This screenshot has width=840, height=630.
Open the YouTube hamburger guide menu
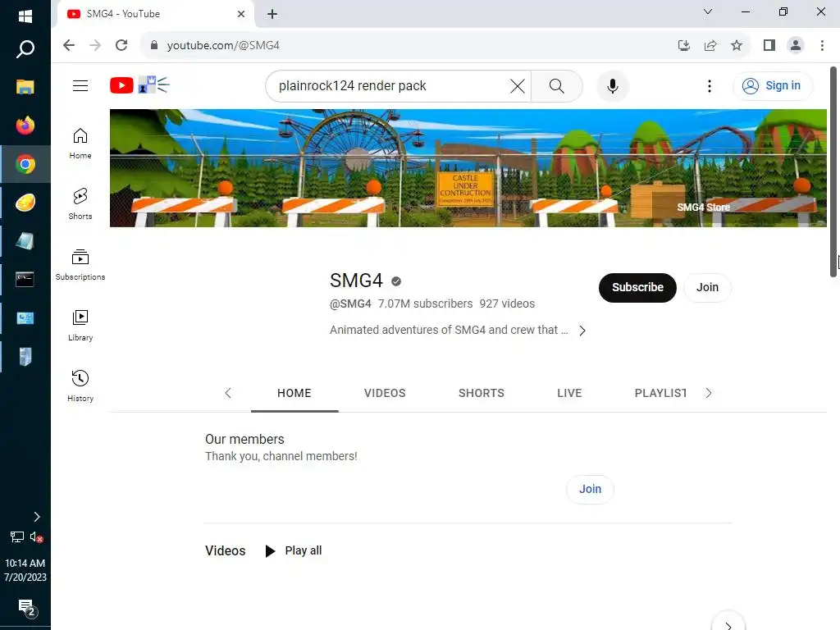click(80, 85)
